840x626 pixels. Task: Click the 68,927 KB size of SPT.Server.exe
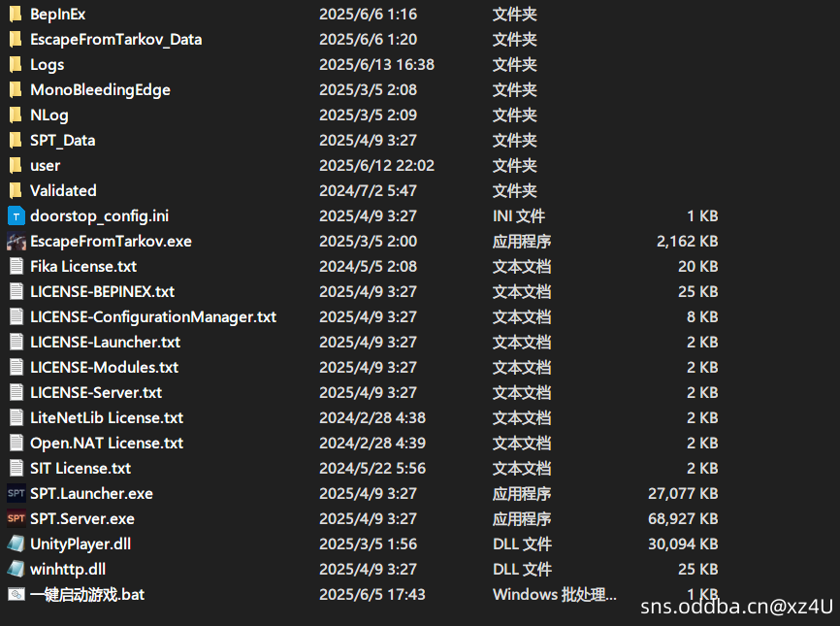[x=683, y=519]
